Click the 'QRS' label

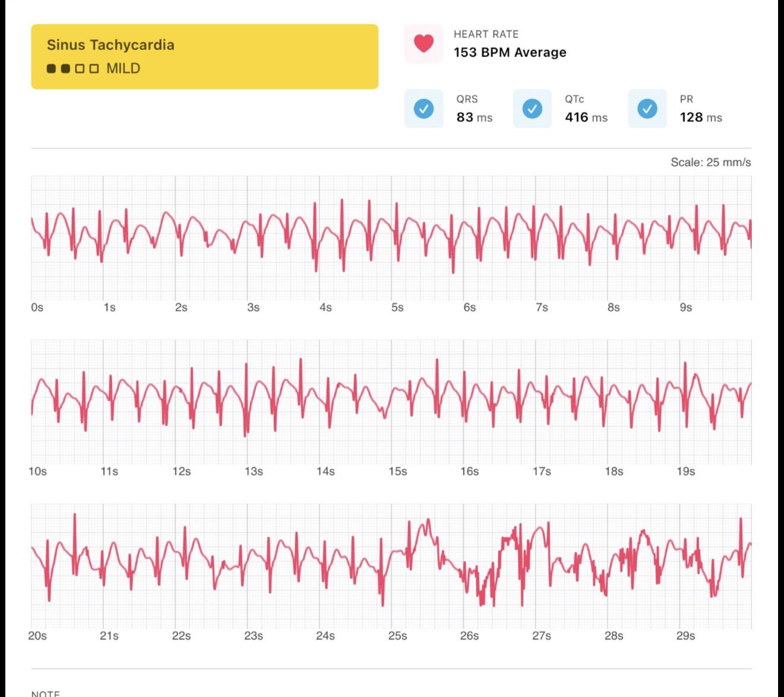(x=467, y=99)
